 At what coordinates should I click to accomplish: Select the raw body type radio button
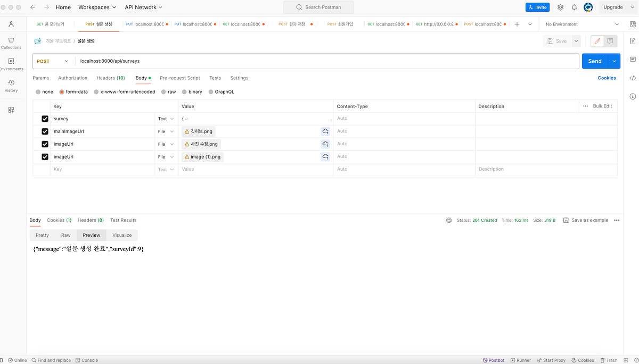pos(164,92)
